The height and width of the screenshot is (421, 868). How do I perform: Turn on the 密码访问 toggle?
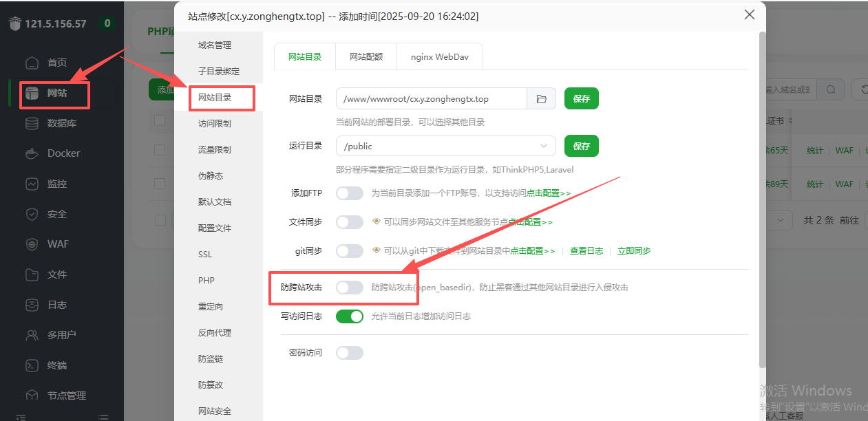point(350,353)
